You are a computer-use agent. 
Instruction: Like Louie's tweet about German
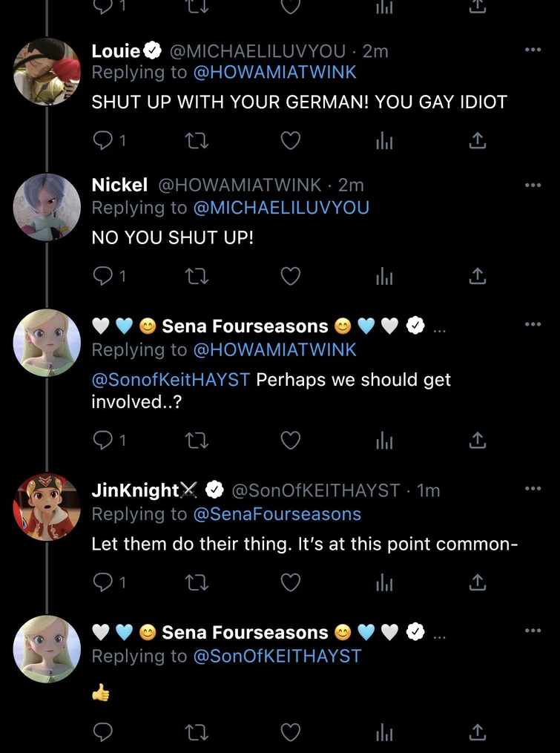click(x=290, y=140)
